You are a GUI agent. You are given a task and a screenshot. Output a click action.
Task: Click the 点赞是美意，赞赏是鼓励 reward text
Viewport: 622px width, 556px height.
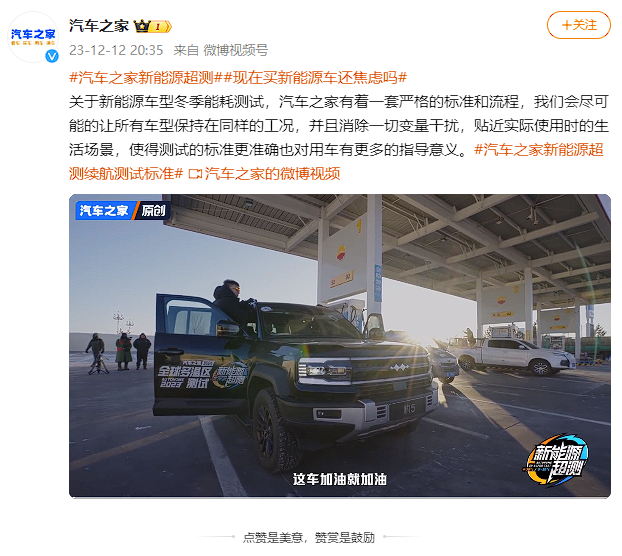point(309,537)
